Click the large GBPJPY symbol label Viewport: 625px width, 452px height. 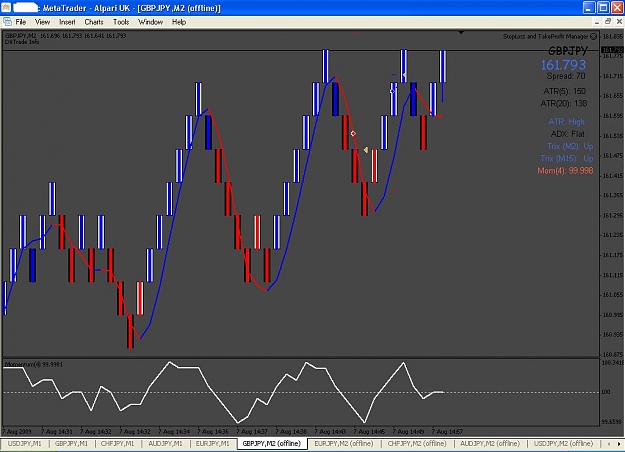[568, 51]
